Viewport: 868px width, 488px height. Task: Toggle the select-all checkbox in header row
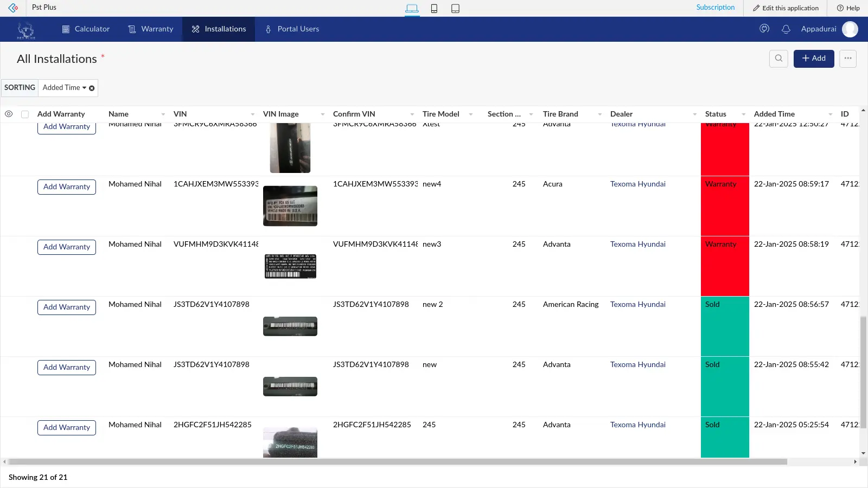click(25, 114)
